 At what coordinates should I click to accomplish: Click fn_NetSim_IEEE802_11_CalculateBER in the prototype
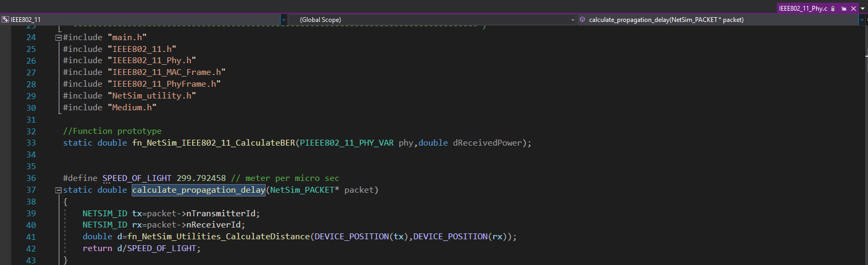pos(214,143)
